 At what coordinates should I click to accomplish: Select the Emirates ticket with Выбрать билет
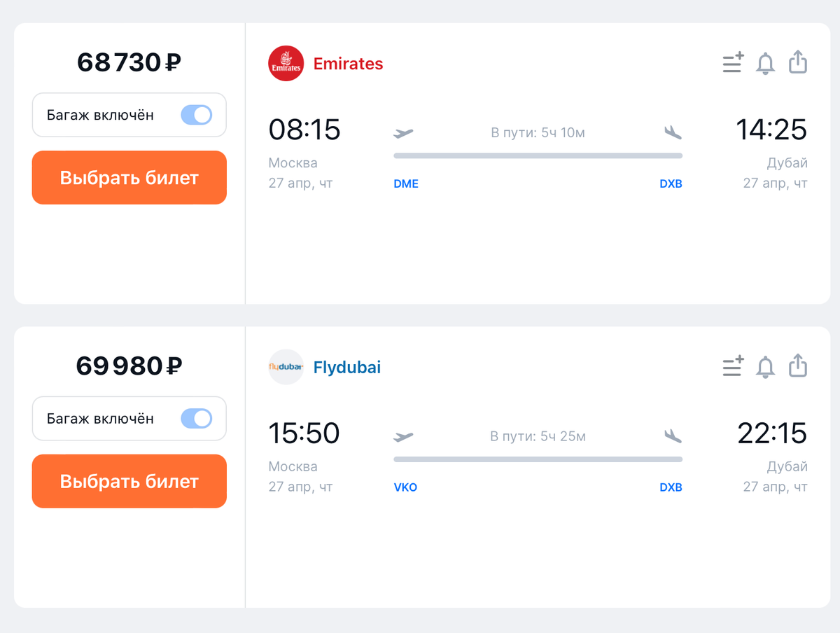point(129,178)
